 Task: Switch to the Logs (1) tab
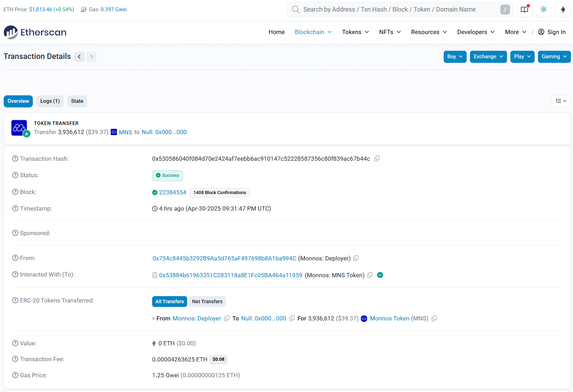coord(50,101)
